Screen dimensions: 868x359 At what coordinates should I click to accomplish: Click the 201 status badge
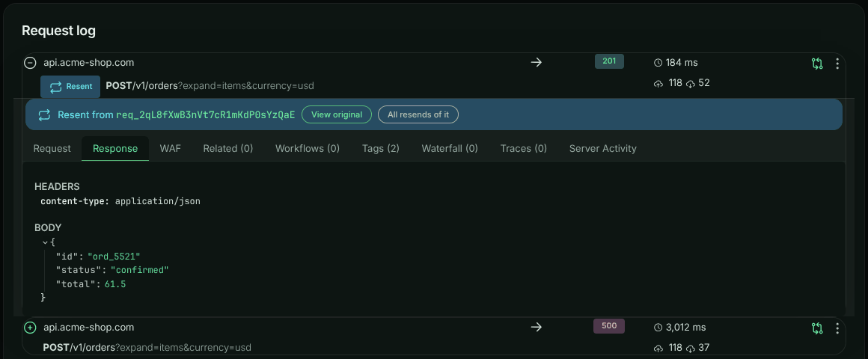(610, 61)
